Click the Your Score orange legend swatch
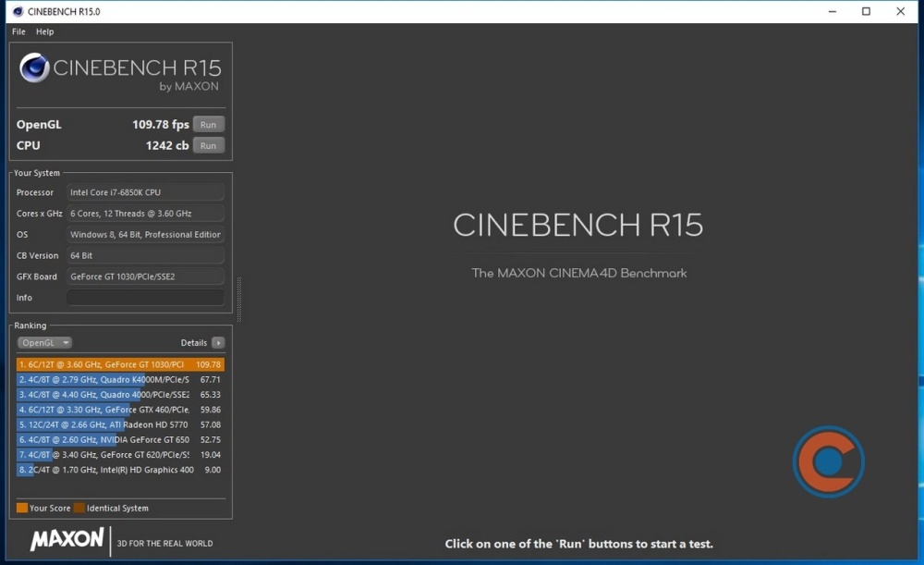The image size is (924, 565). [x=22, y=508]
